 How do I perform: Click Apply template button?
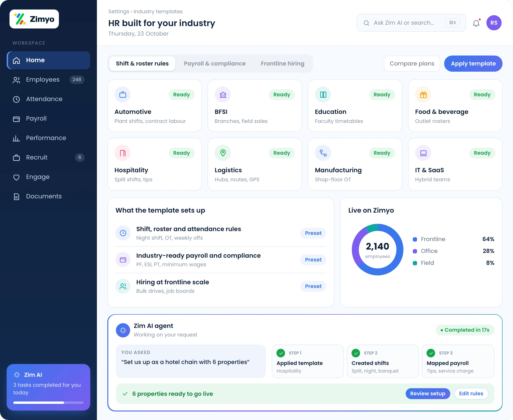[x=473, y=64]
